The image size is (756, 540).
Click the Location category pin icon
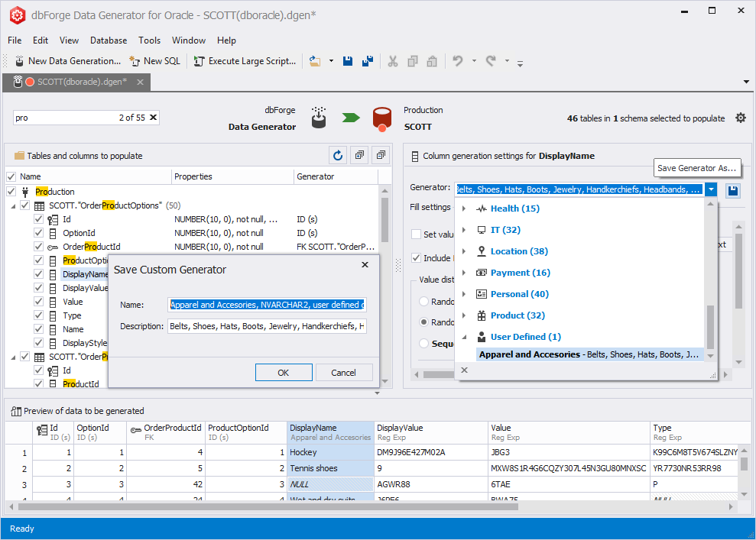tap(481, 251)
